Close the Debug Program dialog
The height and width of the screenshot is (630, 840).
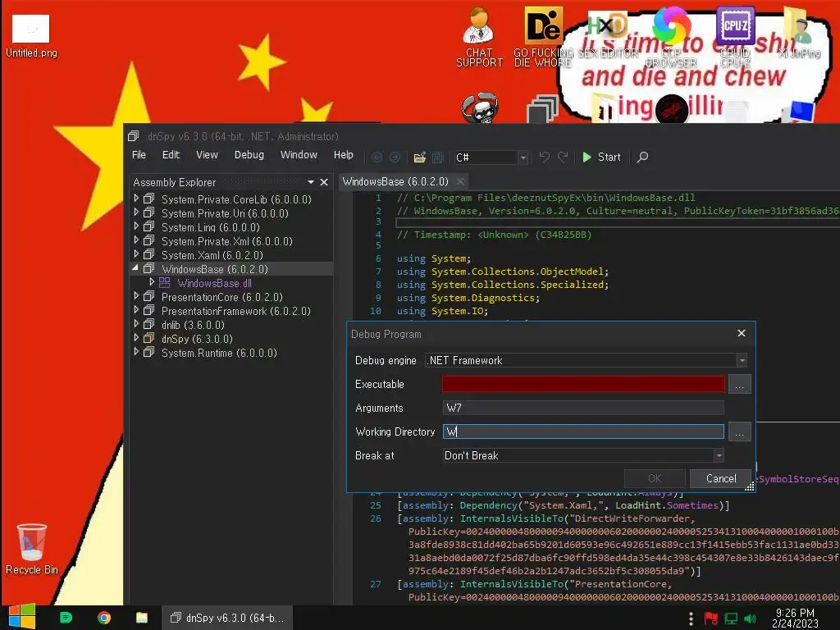click(x=742, y=333)
